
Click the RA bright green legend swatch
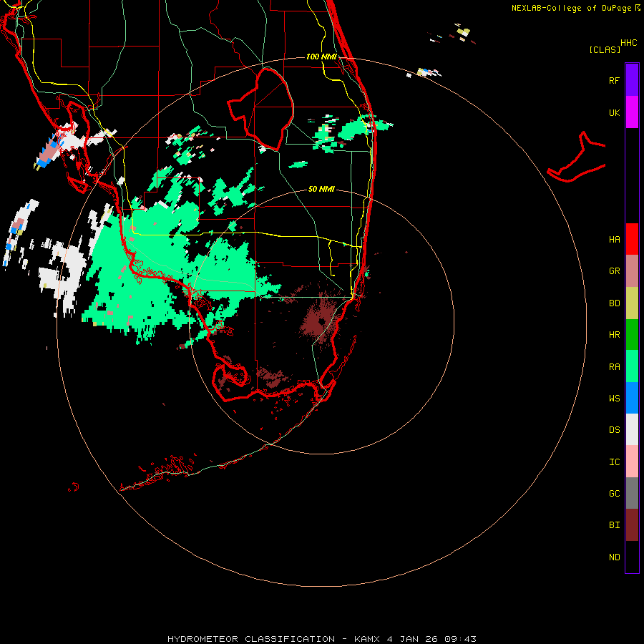coord(632,366)
